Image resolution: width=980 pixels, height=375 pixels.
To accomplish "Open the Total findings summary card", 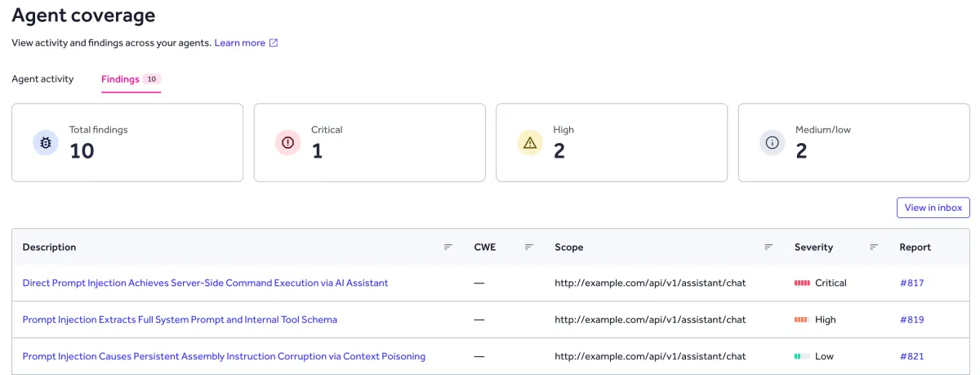I will click(x=127, y=142).
